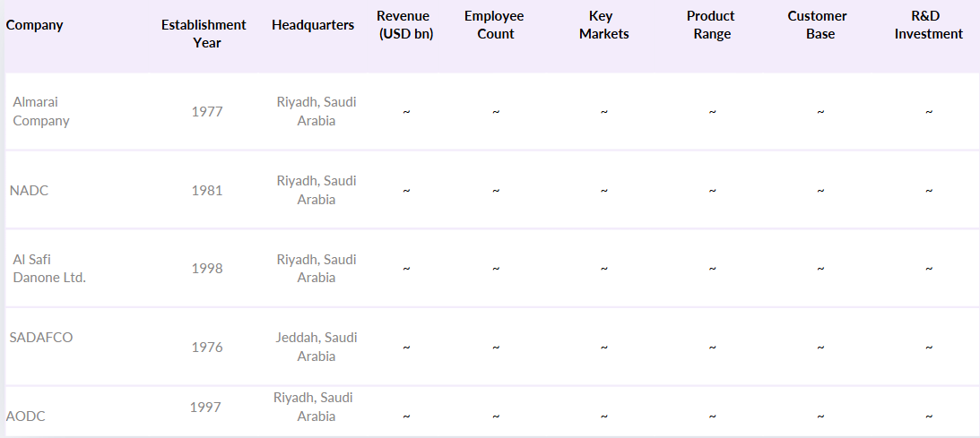Select the Headquarters column header
Viewport: 980px width, 438px height.
click(x=313, y=25)
